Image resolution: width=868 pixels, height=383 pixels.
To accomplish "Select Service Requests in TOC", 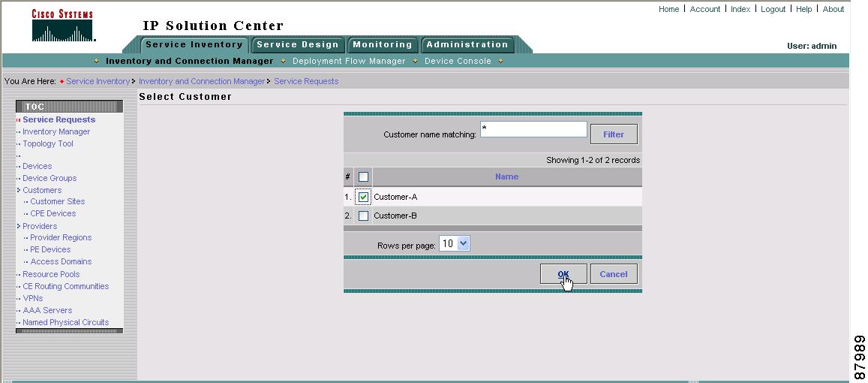I will coord(59,119).
